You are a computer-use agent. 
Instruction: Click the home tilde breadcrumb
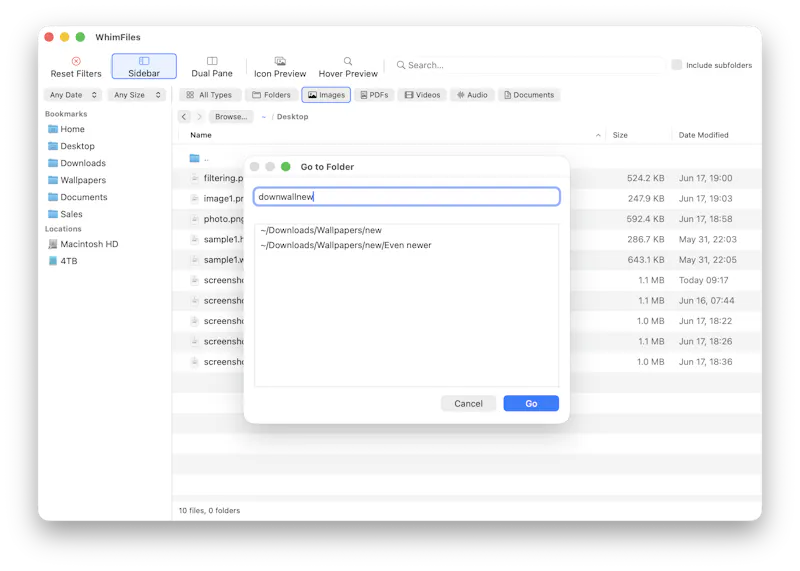pyautogui.click(x=263, y=117)
